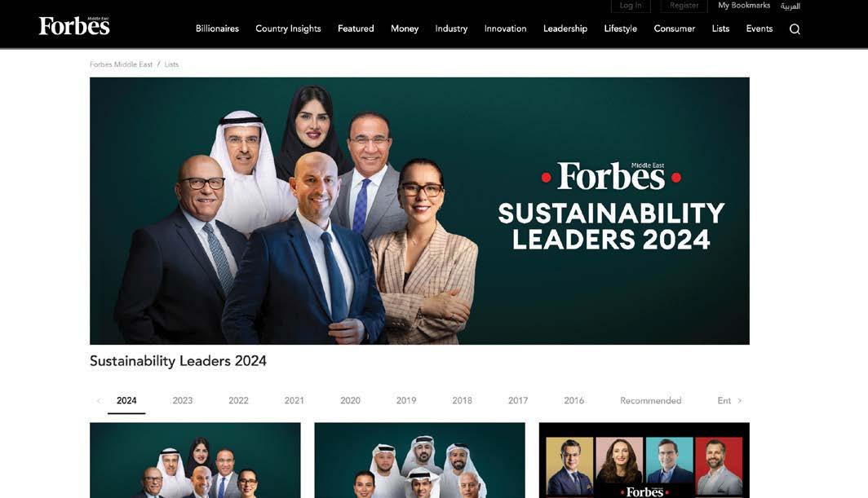Click the Log In button
The image size is (868, 498).
pos(631,6)
